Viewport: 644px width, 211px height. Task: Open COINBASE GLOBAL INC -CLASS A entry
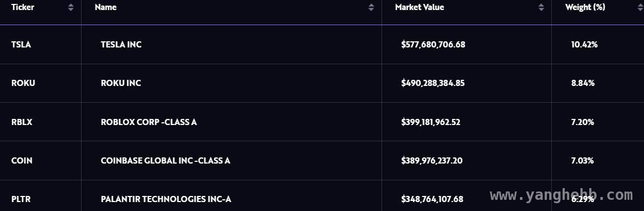(x=165, y=161)
